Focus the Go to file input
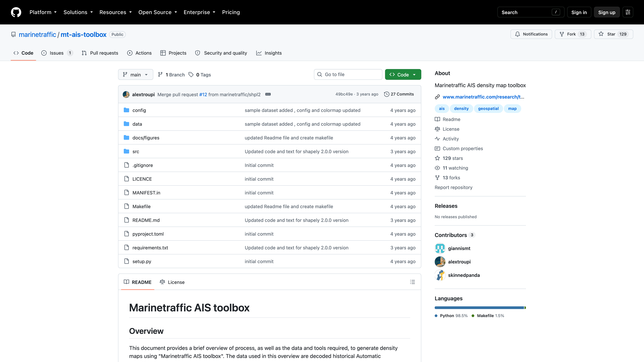The image size is (644, 362). point(348,74)
